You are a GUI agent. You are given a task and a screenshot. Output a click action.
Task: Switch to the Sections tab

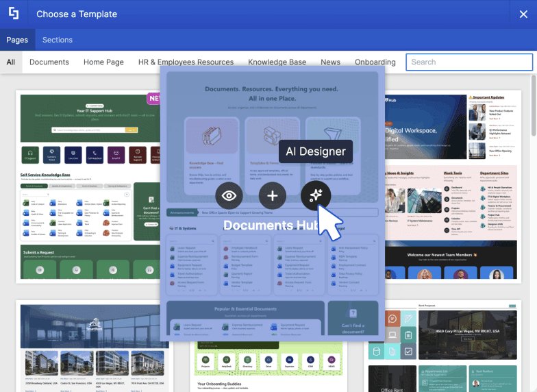tap(58, 40)
